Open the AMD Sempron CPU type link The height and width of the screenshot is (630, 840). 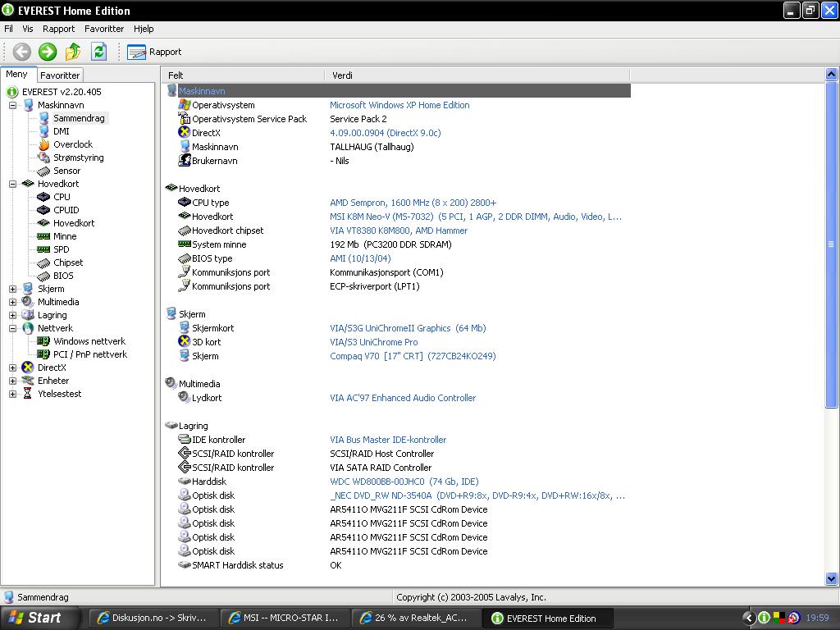(413, 203)
